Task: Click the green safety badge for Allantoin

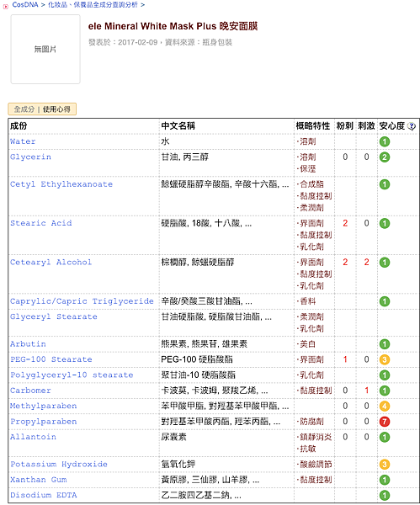Action: pos(385,438)
